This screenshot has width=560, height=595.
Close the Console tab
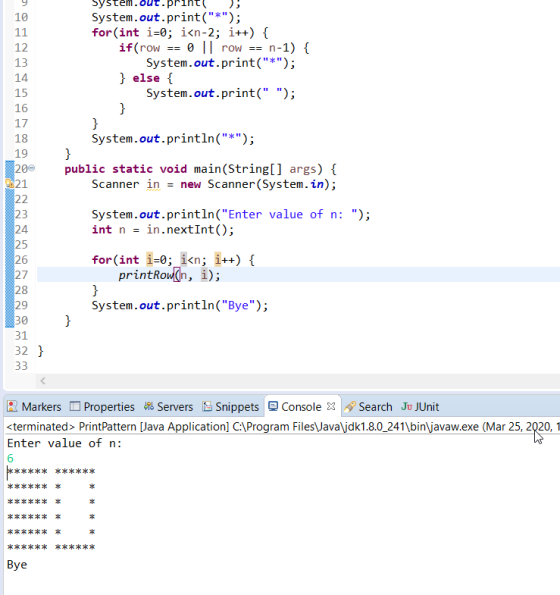pos(331,406)
